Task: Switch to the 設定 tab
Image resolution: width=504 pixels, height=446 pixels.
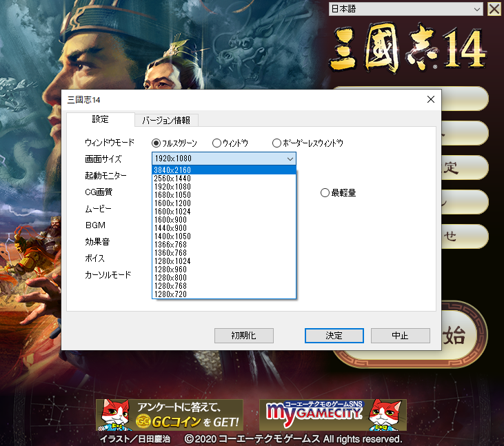Action: point(101,119)
